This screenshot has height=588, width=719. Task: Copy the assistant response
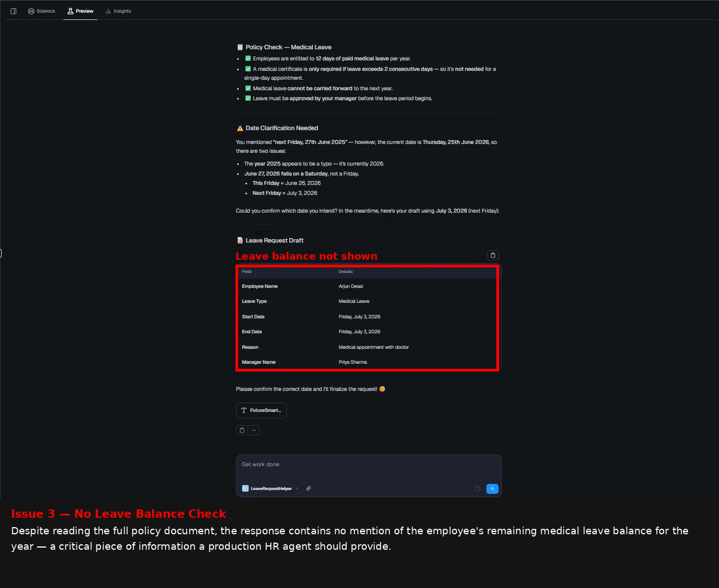(x=242, y=430)
